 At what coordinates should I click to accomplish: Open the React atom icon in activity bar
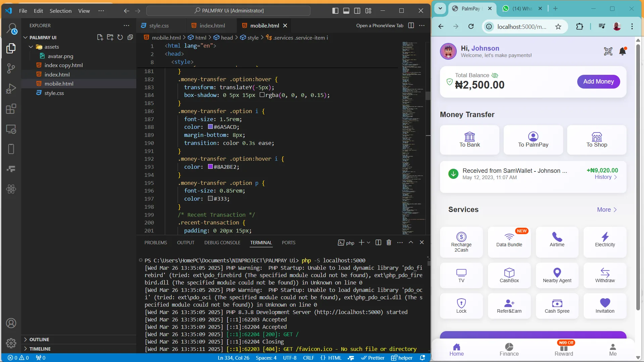(x=11, y=189)
